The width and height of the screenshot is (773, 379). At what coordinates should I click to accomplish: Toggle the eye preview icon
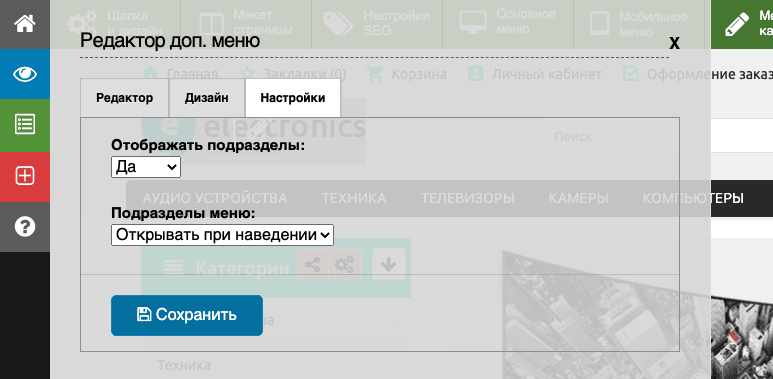click(x=25, y=74)
